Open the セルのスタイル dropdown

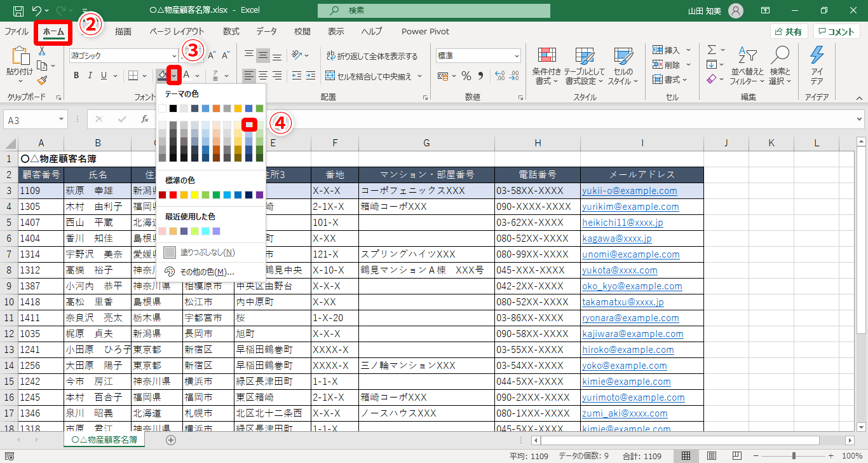click(623, 66)
